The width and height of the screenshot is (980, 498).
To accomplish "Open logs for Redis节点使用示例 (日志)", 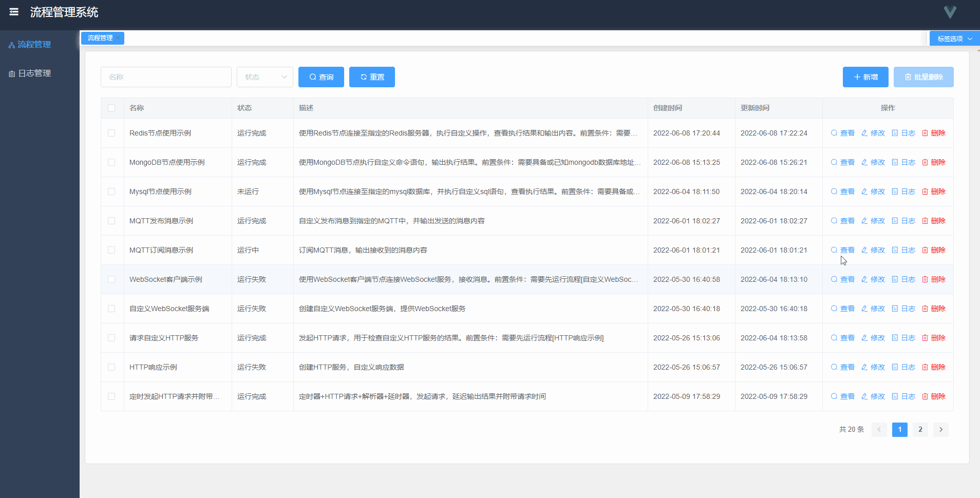I will [903, 133].
